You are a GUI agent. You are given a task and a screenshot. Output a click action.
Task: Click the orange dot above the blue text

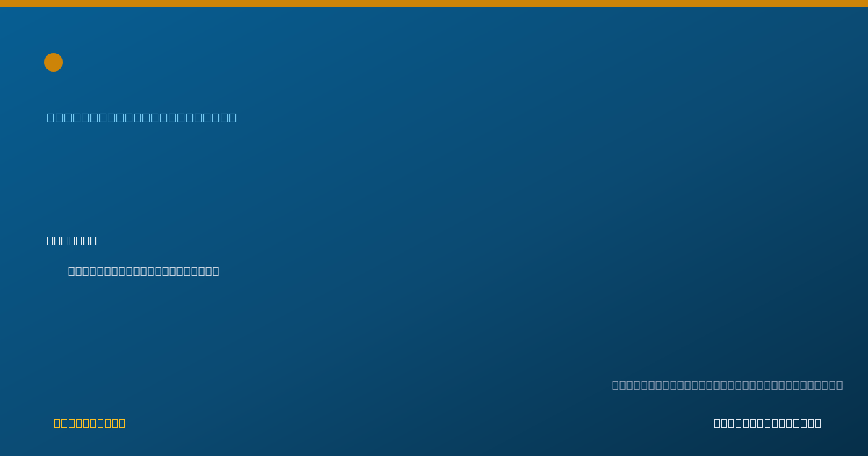(54, 62)
